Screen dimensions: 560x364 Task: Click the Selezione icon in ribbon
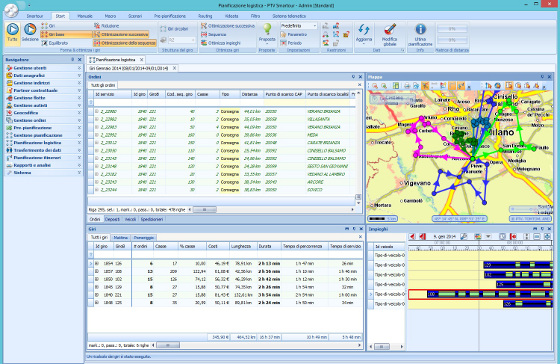click(30, 29)
